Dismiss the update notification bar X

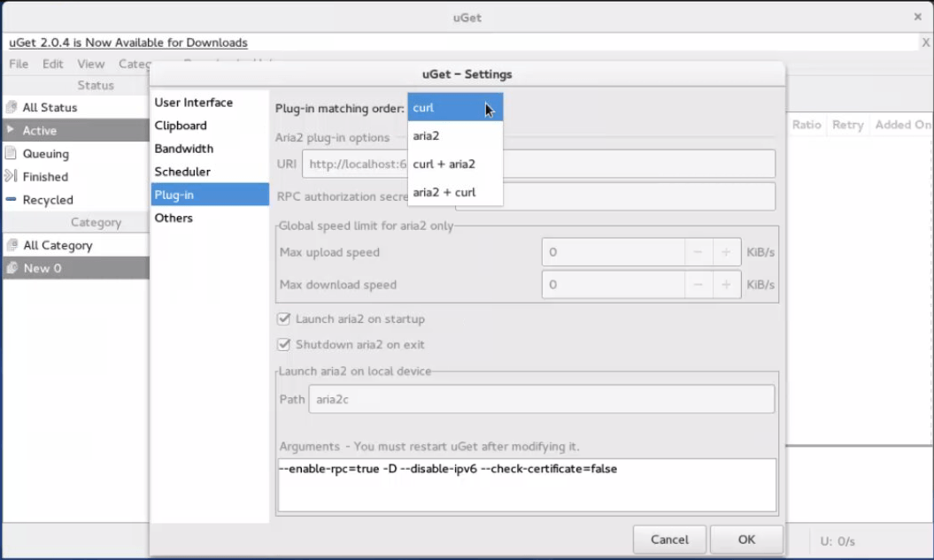click(x=926, y=42)
